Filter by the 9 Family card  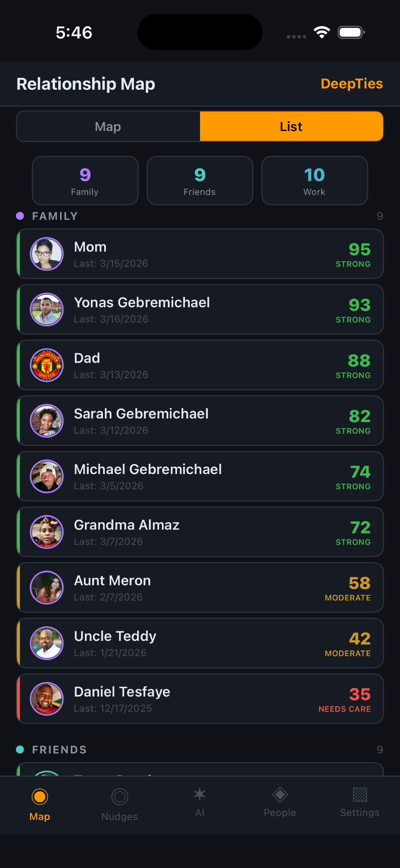[85, 181]
